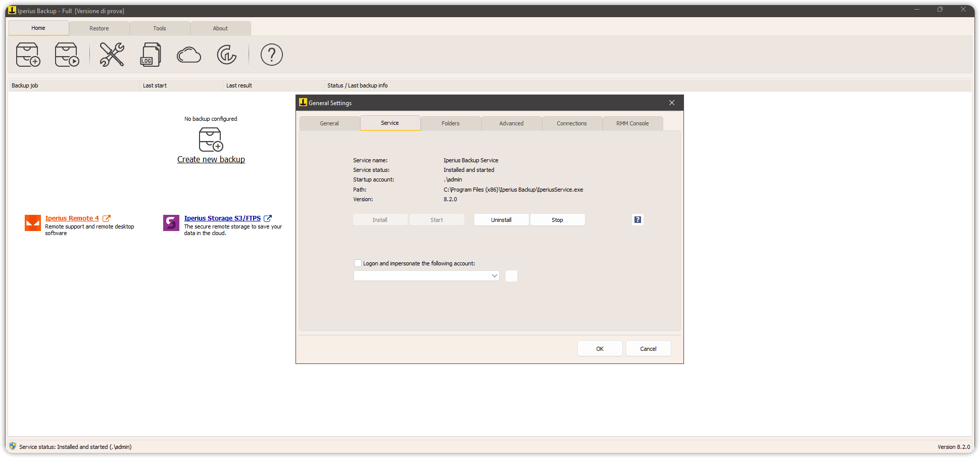This screenshot has height=458, width=980.
Task: Close the General Settings dialog
Action: click(x=672, y=103)
